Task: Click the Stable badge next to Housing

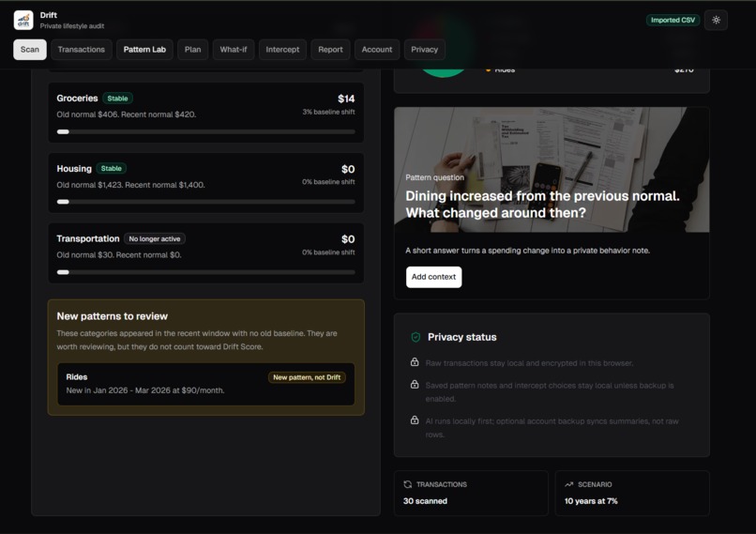Action: pyautogui.click(x=112, y=168)
